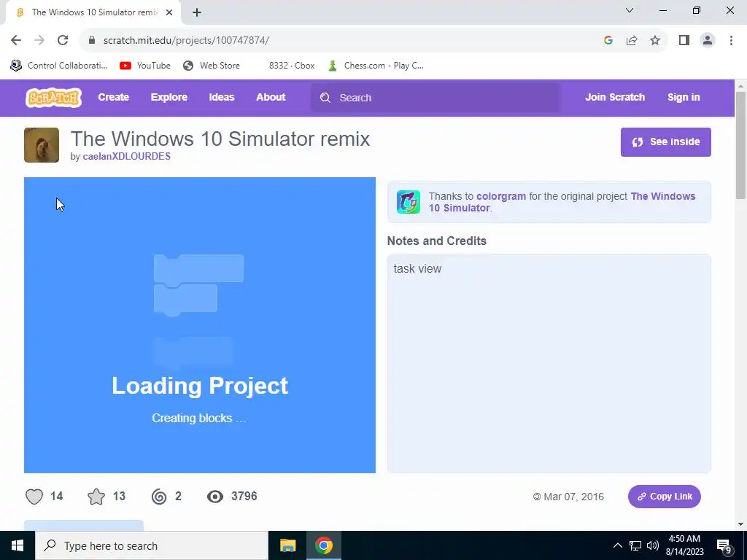Click Type here to search box
The height and width of the screenshot is (560, 747).
click(152, 545)
